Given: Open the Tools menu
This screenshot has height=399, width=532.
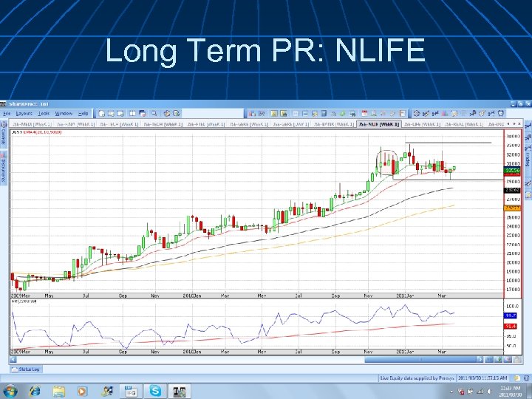Looking at the screenshot, I should pyautogui.click(x=44, y=114).
